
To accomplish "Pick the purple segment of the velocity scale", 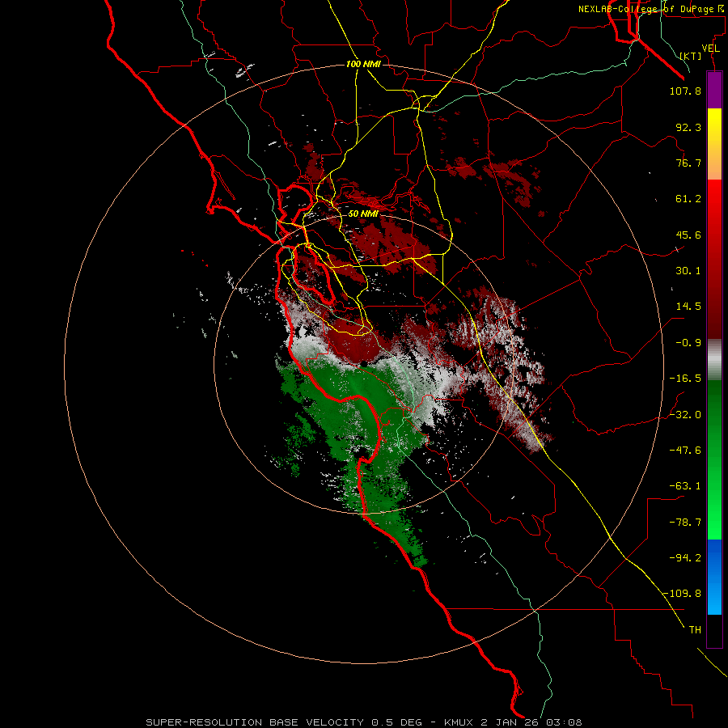I will (714, 90).
